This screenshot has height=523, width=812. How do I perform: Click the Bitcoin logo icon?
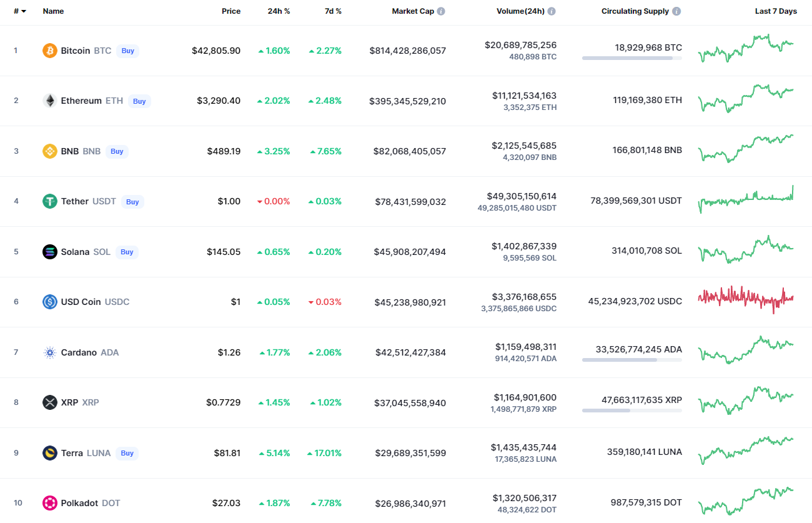coord(50,51)
